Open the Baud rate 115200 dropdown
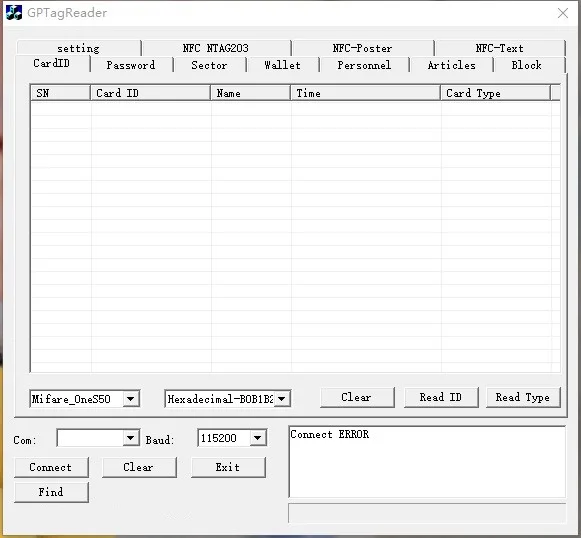The image size is (581, 538). point(258,438)
